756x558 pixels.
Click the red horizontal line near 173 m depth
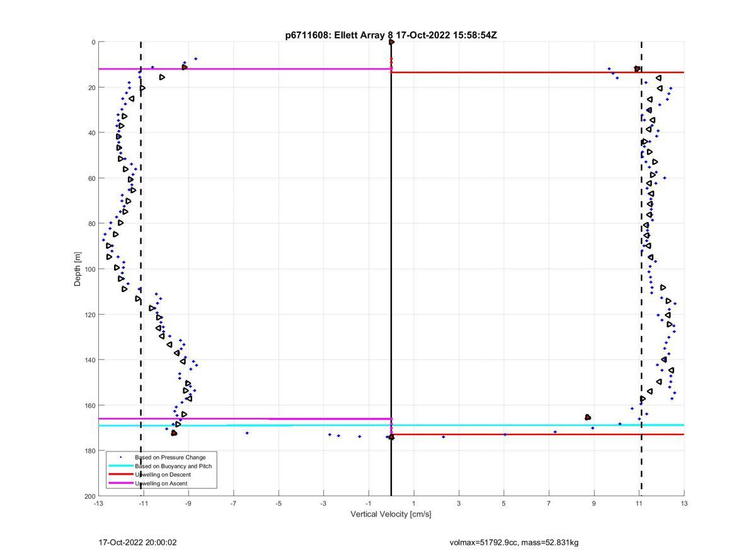pos(537,434)
